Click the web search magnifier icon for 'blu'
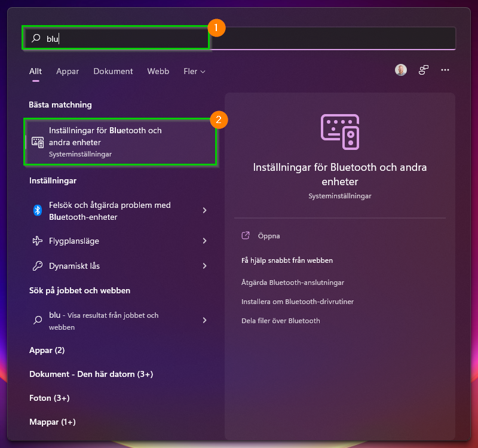The width and height of the screenshot is (478, 448). 38,320
